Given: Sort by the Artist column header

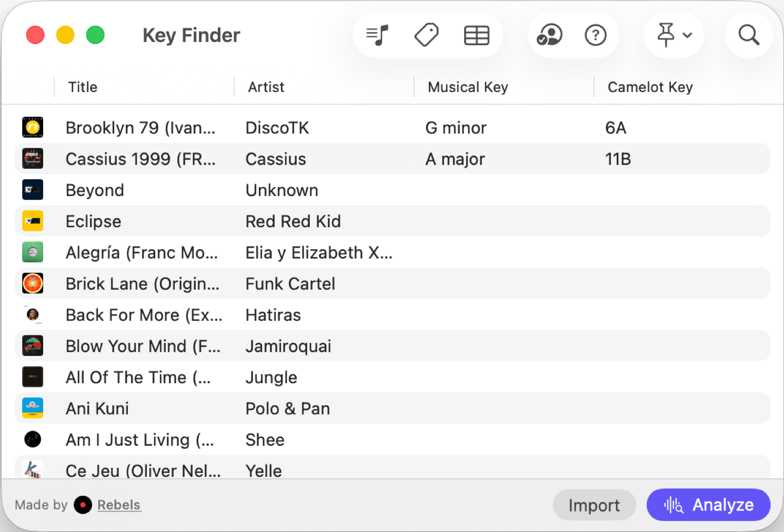Looking at the screenshot, I should click(266, 87).
